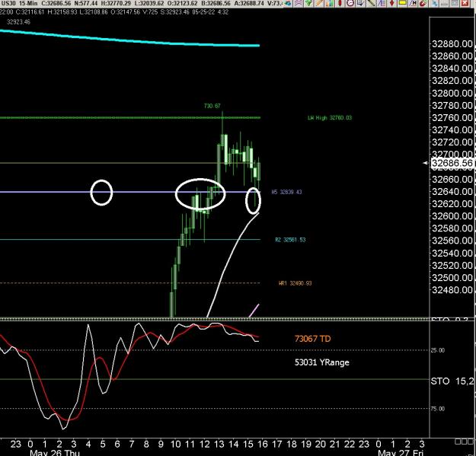The width and height of the screenshot is (476, 456).
Task: Click the middle small box below price axis
Action: [x=462, y=442]
